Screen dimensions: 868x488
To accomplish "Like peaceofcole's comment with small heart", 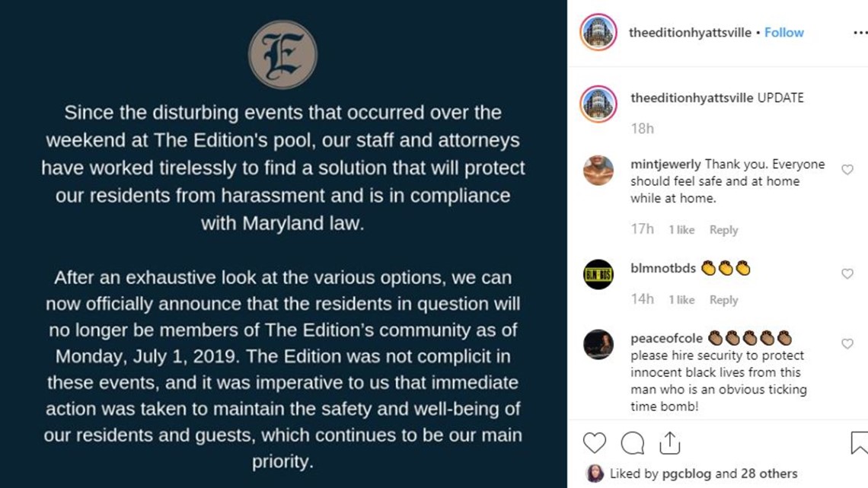I will click(847, 344).
